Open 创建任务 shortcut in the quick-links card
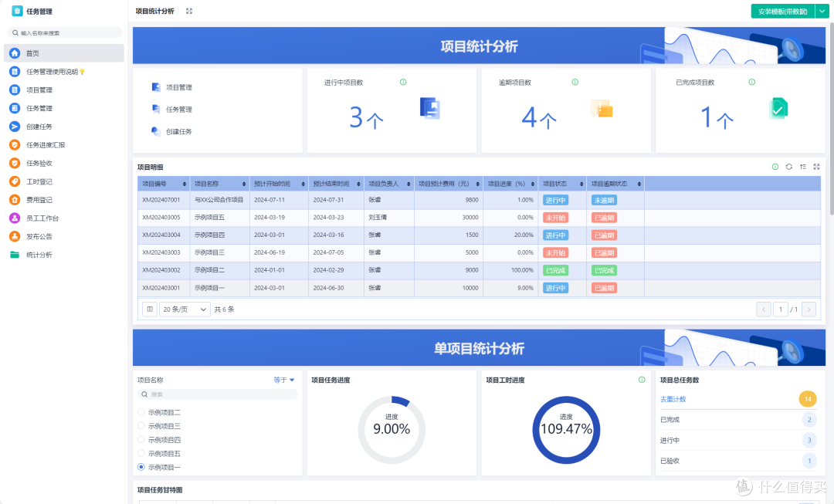Screen dimensions: 834x504 (171, 131)
